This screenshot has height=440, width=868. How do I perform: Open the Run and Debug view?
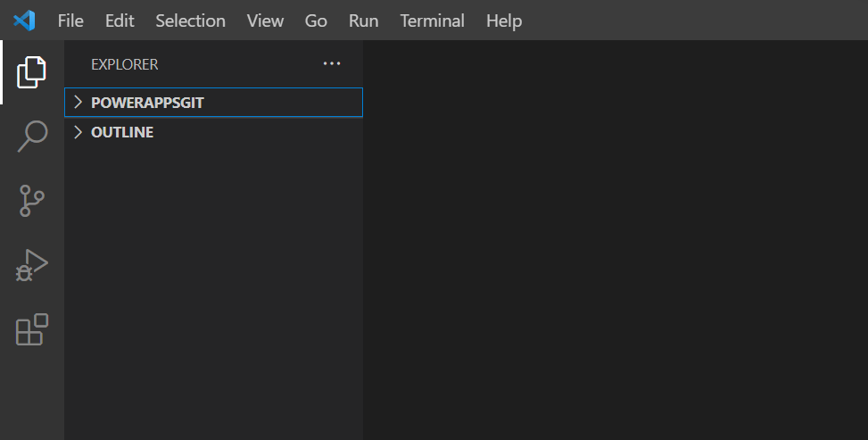point(31,266)
